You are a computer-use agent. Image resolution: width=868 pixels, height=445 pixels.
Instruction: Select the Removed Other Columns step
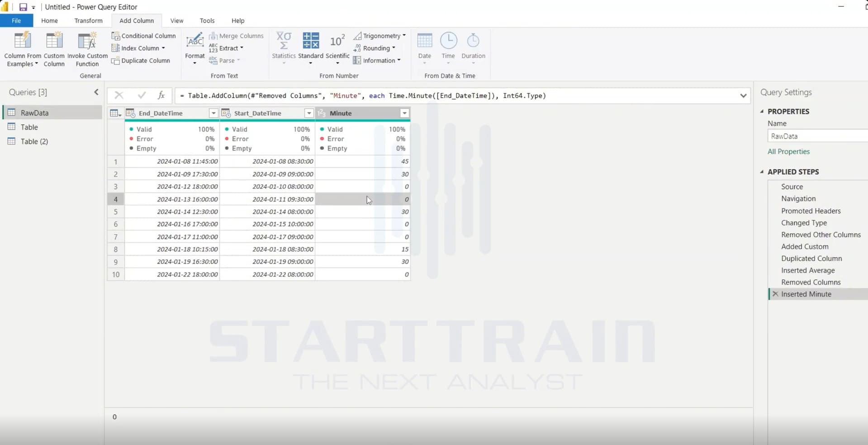tap(821, 234)
